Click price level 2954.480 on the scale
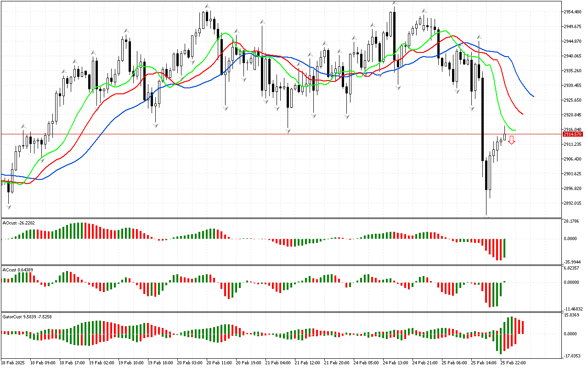 (x=573, y=12)
